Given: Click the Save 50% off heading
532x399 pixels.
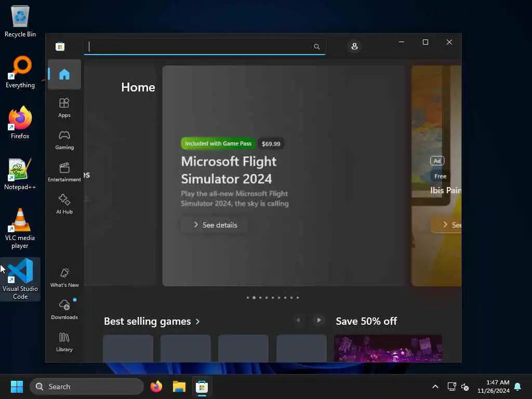Looking at the screenshot, I should point(366,321).
